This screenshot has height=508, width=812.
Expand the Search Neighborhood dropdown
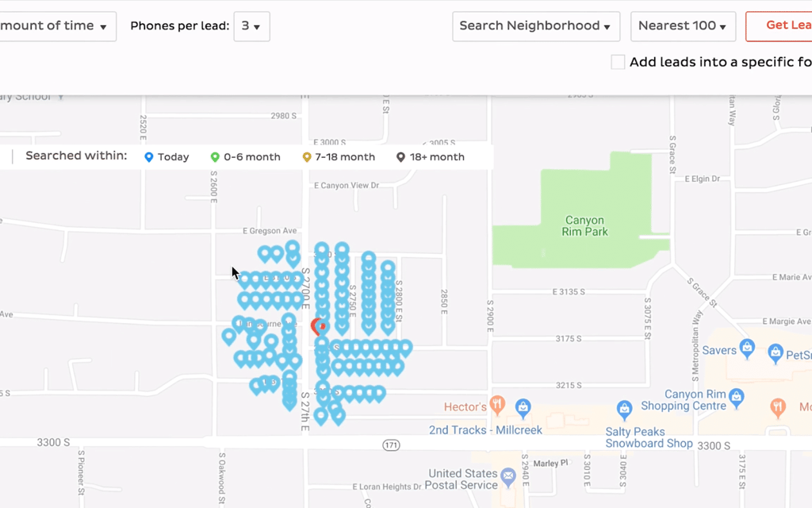tap(535, 26)
